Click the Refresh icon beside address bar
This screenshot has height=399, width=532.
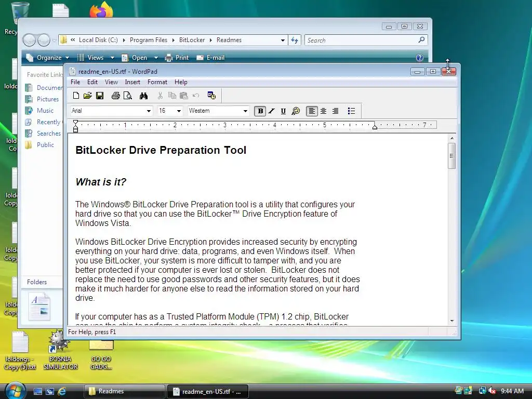(295, 41)
